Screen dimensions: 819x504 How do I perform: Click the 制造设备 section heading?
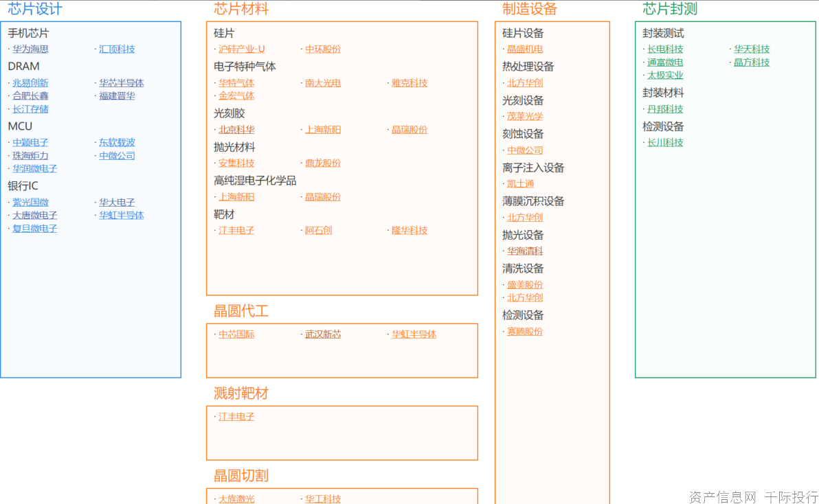pos(530,9)
